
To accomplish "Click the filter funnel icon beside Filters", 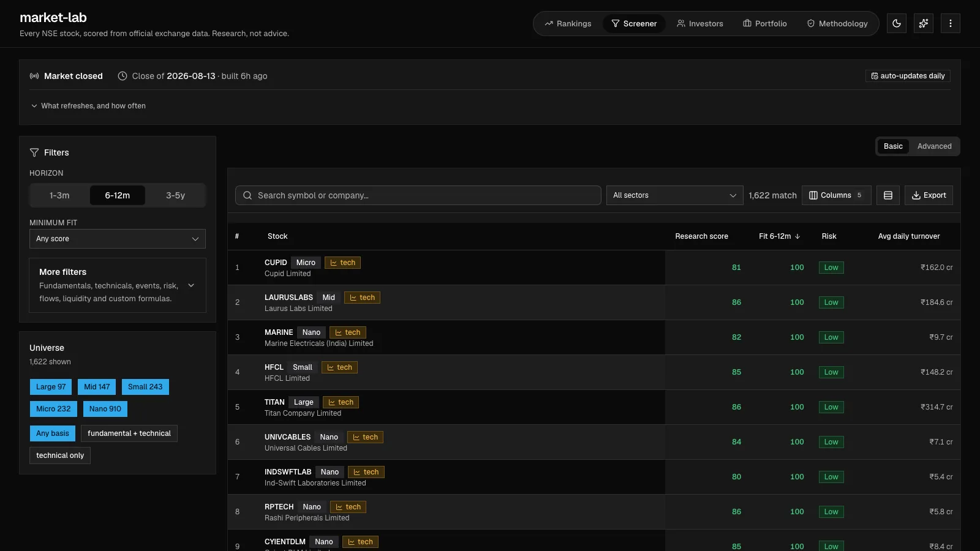I will pos(34,152).
